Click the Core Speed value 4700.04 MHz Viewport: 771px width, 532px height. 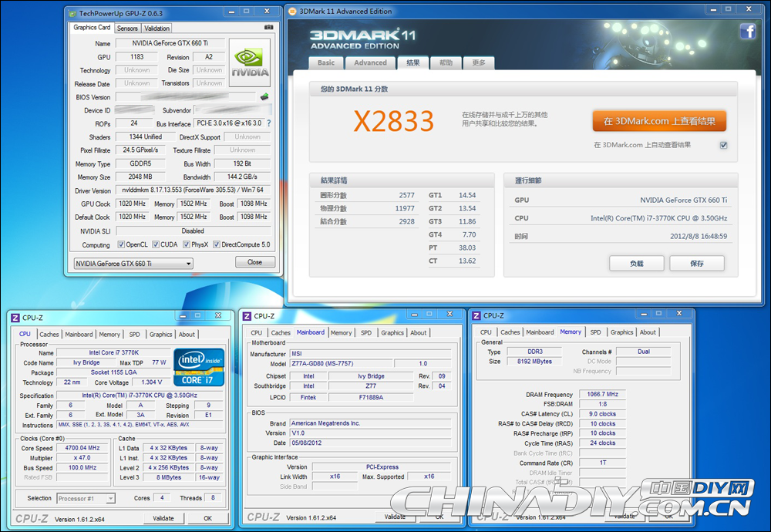[x=82, y=448]
